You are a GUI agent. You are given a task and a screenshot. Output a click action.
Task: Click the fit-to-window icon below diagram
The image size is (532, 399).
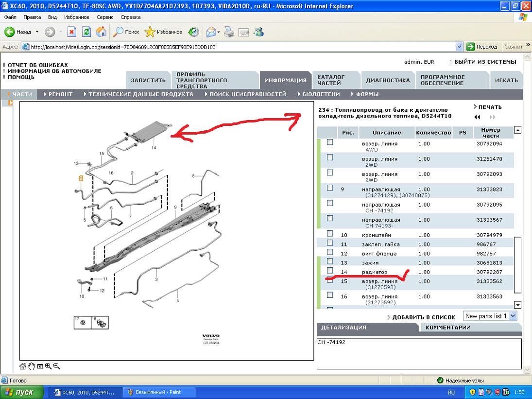coord(40,366)
